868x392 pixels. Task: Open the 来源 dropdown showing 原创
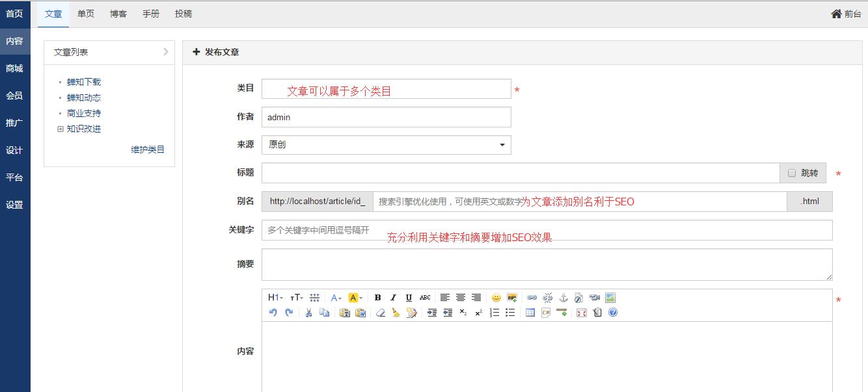pyautogui.click(x=386, y=145)
